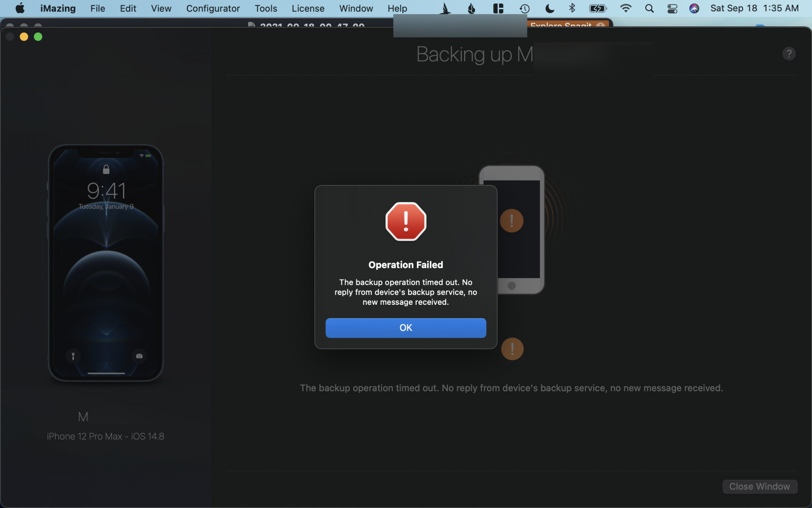Open the Wi-Fi menu bar icon
The image size is (812, 508).
pyautogui.click(x=626, y=9)
